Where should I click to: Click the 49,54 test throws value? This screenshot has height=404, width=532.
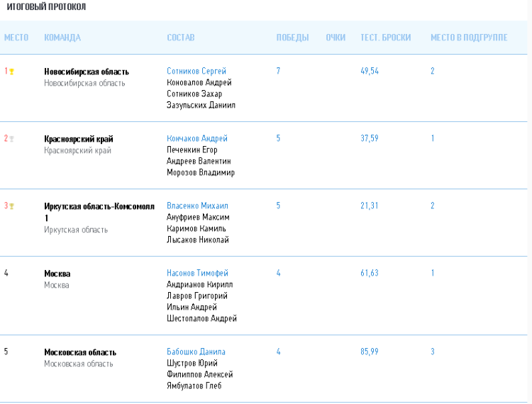point(370,71)
